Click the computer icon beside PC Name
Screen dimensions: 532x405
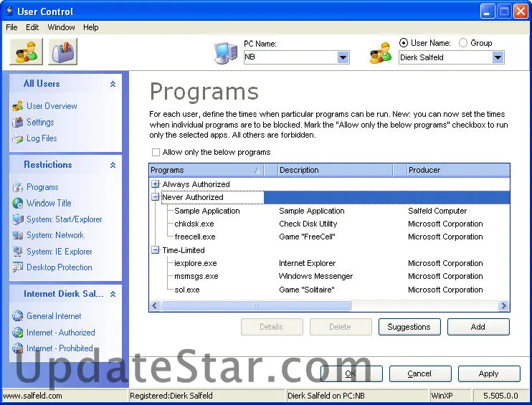[226, 52]
